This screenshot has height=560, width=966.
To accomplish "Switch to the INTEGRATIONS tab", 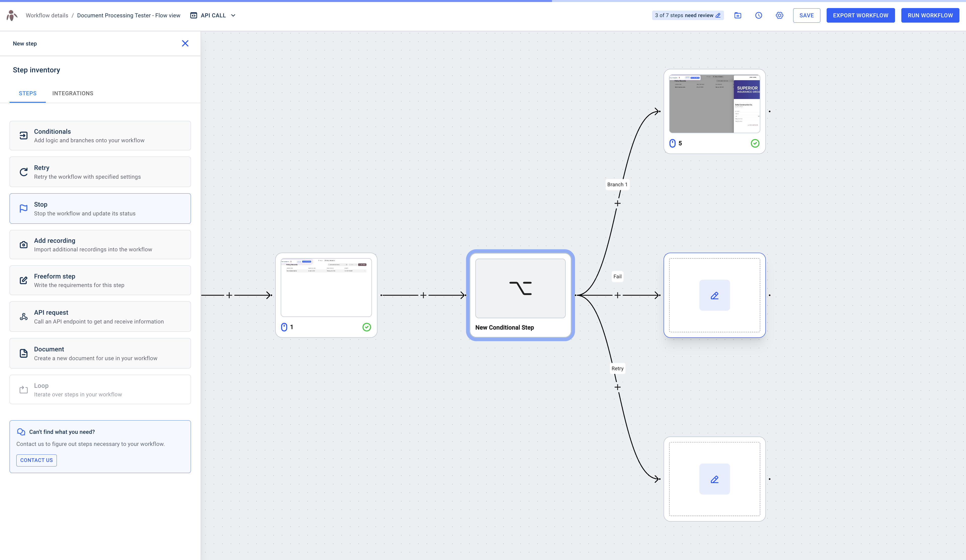I will [73, 93].
